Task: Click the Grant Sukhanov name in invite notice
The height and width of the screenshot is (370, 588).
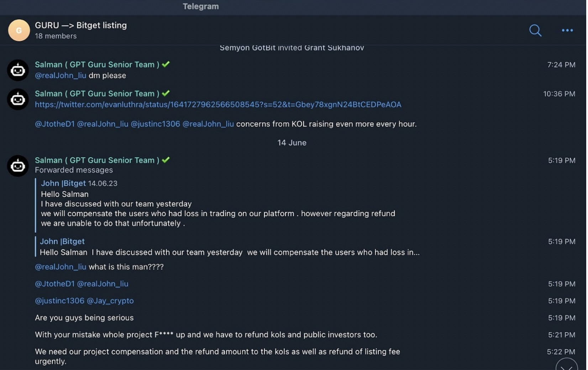Action: point(334,48)
